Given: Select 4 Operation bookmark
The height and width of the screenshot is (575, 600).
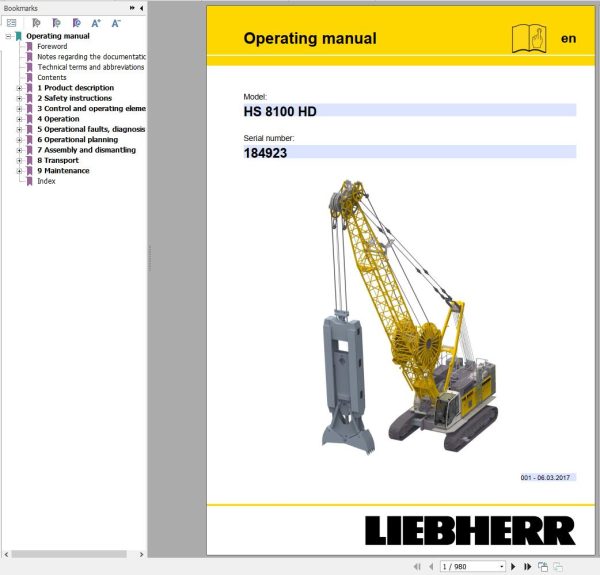Looking at the screenshot, I should pyautogui.click(x=58, y=119).
